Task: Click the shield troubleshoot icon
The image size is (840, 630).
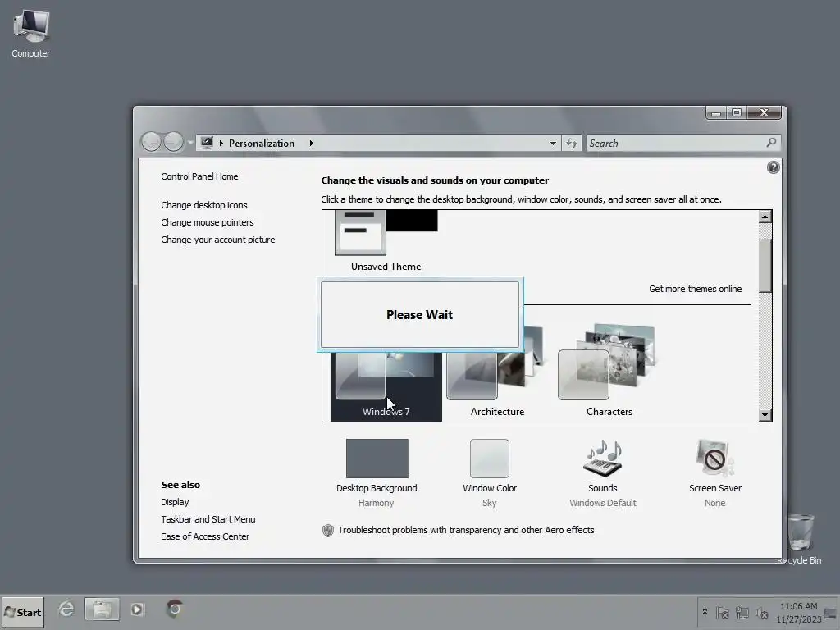Action: coord(328,531)
